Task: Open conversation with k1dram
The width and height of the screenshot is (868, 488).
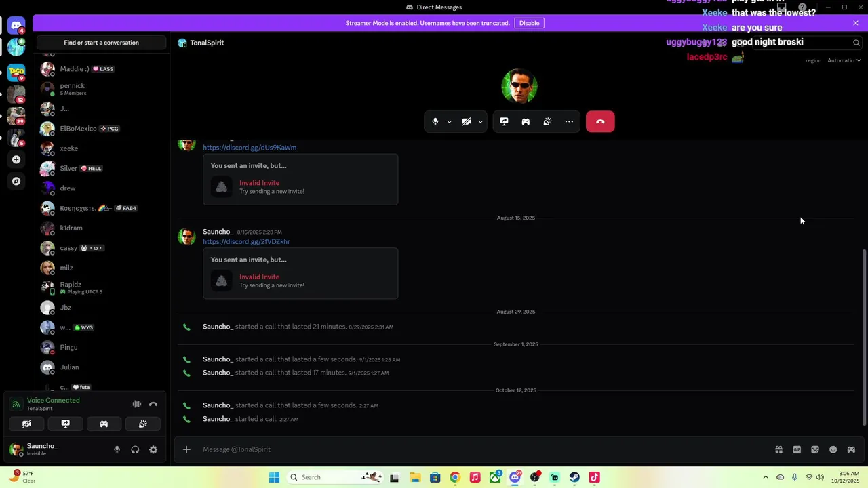Action: tap(102, 228)
